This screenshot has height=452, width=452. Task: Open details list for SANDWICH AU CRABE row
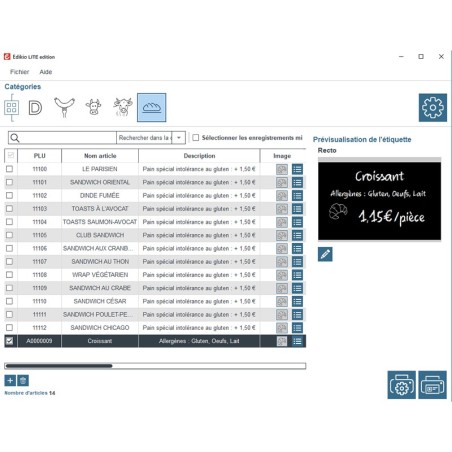297,288
